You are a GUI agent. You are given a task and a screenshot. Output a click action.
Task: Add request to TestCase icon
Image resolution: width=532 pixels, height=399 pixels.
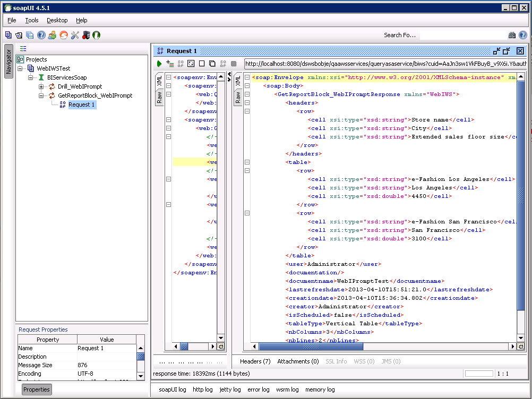click(x=170, y=63)
